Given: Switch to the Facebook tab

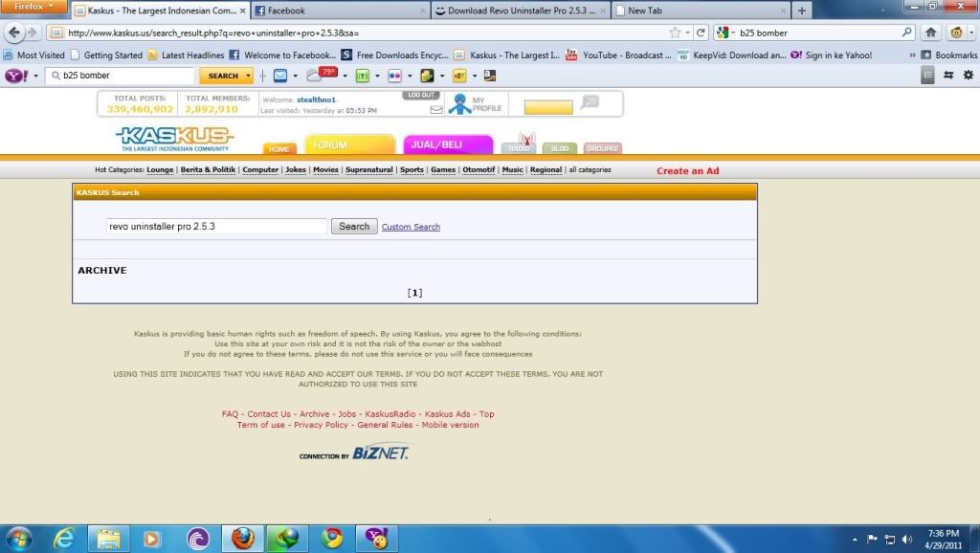Looking at the screenshot, I should [x=342, y=11].
